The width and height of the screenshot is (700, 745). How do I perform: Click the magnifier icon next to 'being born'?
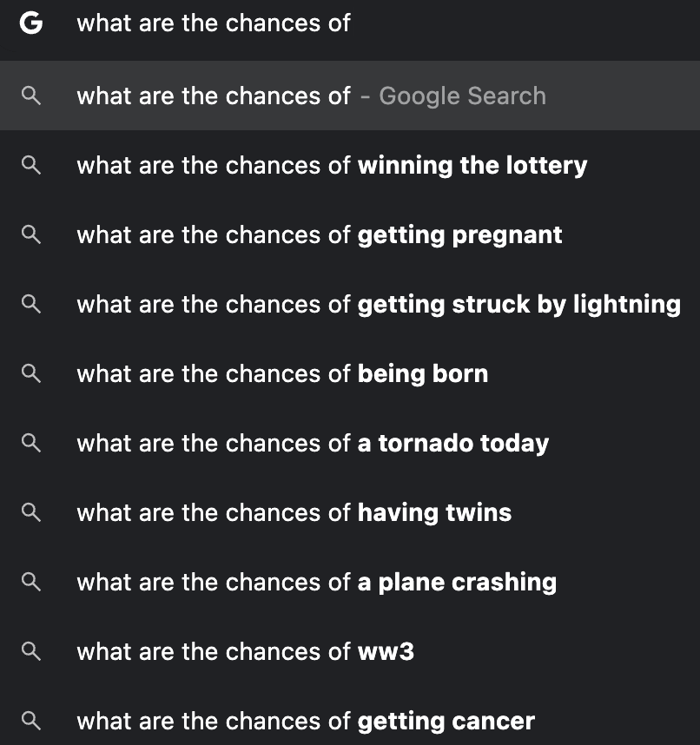(30, 374)
